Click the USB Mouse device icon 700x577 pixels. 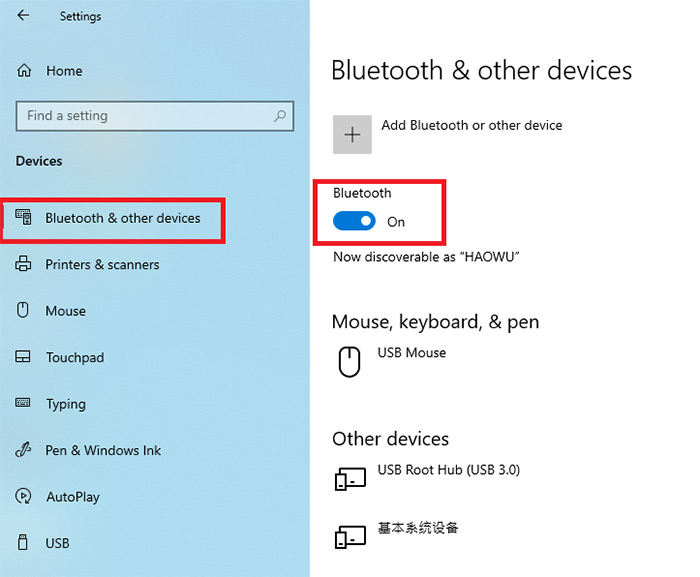click(349, 362)
